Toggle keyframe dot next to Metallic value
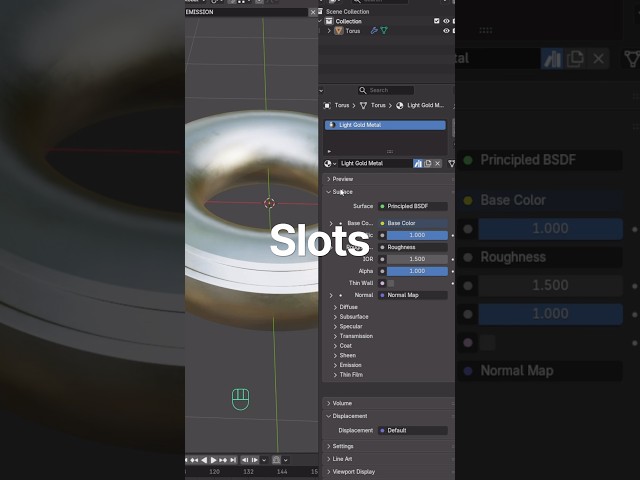The width and height of the screenshot is (640, 480). tap(453, 236)
